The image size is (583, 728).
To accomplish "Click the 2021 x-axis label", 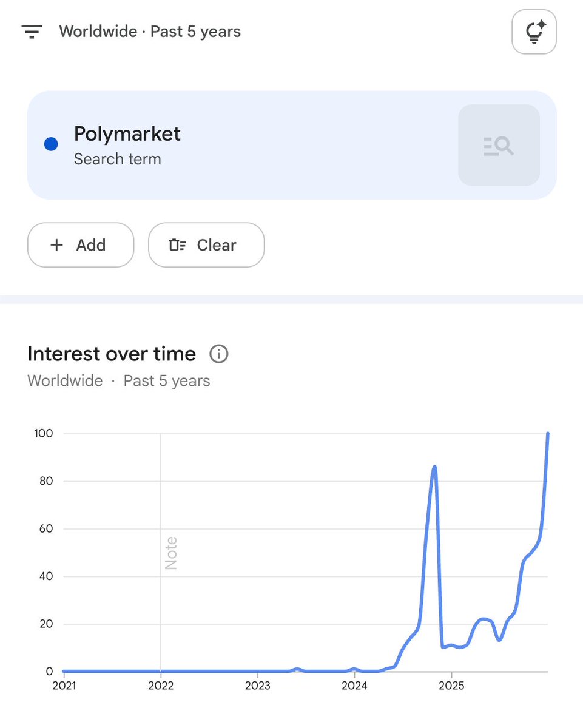I will 64,686.
